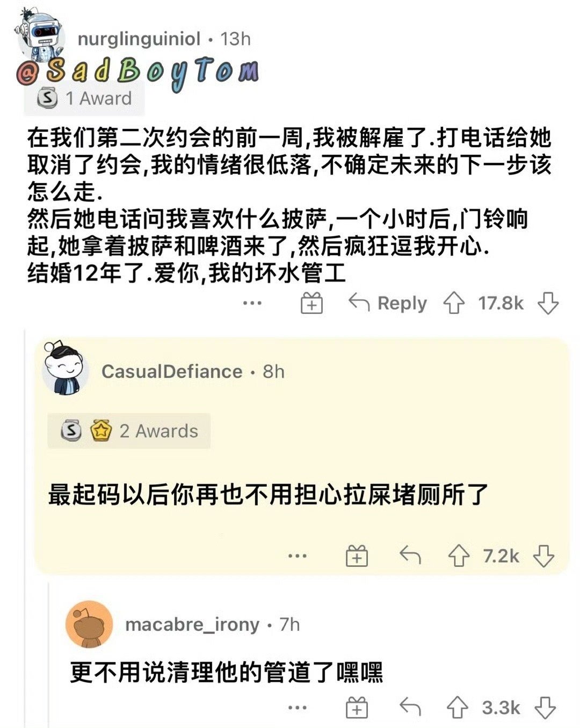This screenshot has width=580, height=728.
Task: Reply to CasualDefiance's comment
Action: point(410,556)
